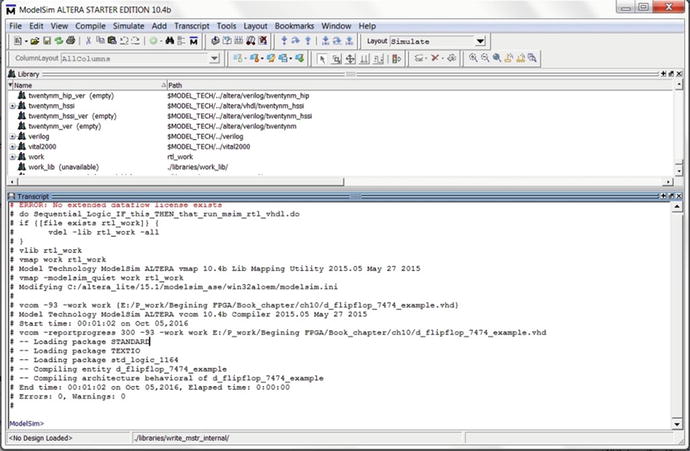Click Library horizontal scrollbar right arrow

point(668,181)
